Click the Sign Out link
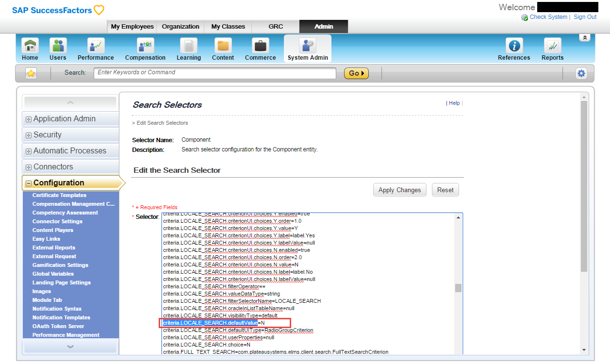 coord(585,17)
